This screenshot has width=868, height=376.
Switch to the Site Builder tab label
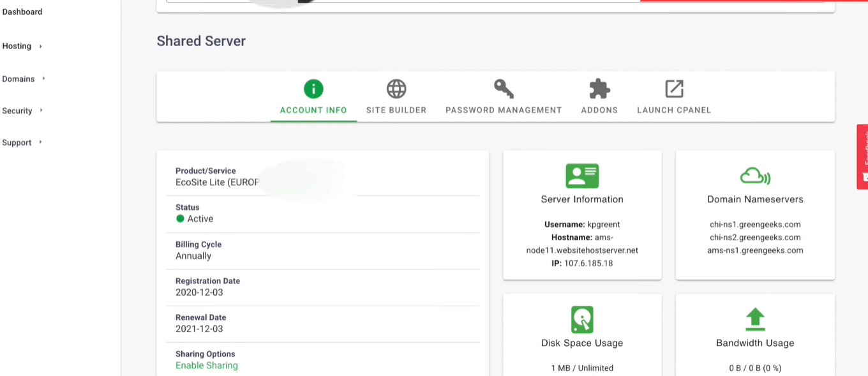pos(396,110)
